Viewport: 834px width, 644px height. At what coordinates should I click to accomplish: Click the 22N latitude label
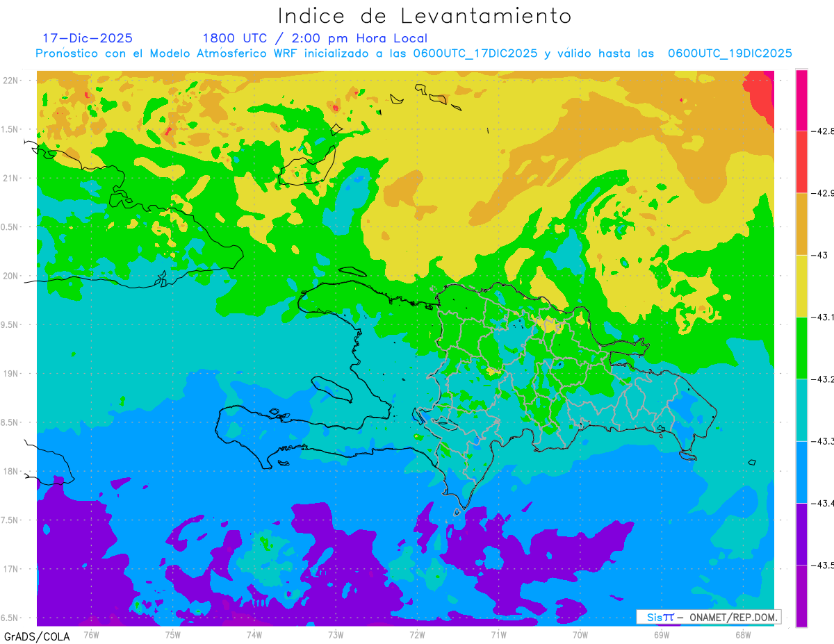pyautogui.click(x=11, y=80)
